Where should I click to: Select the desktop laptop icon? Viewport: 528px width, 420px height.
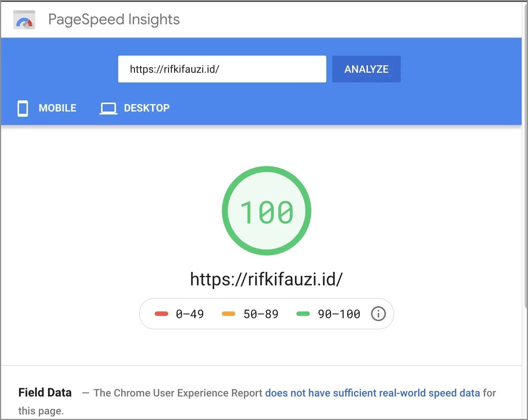[108, 108]
